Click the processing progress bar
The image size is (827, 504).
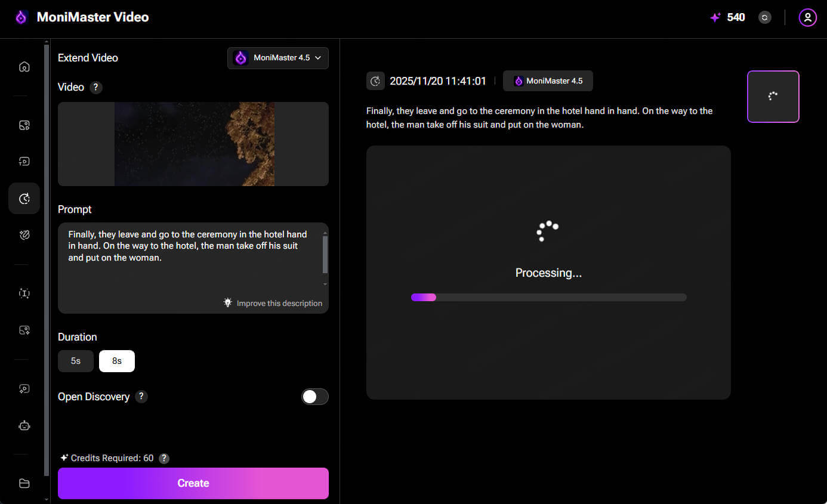tap(548, 296)
